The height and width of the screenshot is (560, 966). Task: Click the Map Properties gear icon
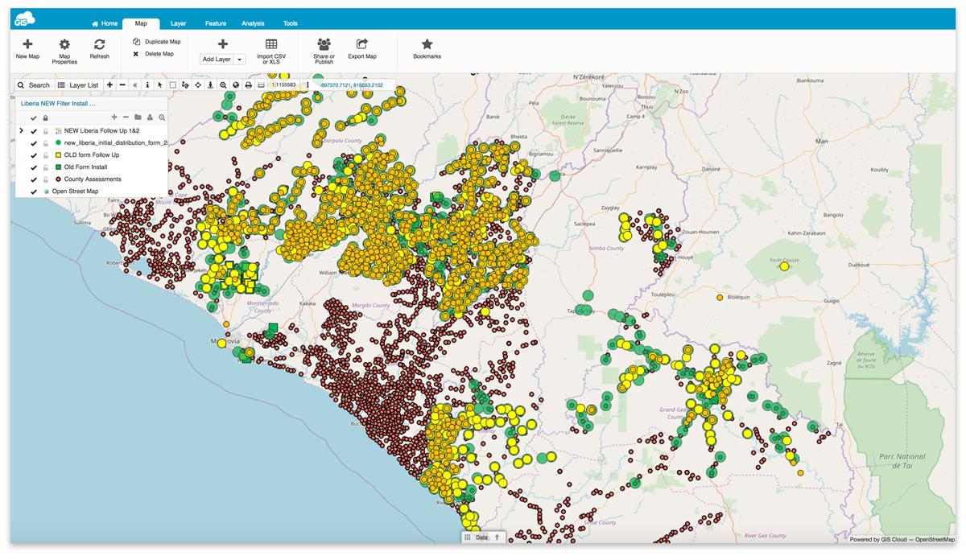point(64,45)
